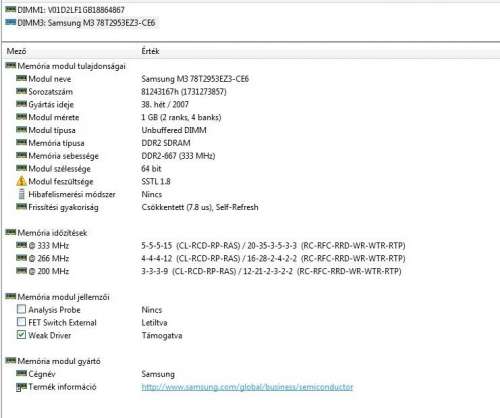Click the DDR2-667 (333 MHz) value
The height and width of the screenshot is (418, 500).
click(x=178, y=156)
